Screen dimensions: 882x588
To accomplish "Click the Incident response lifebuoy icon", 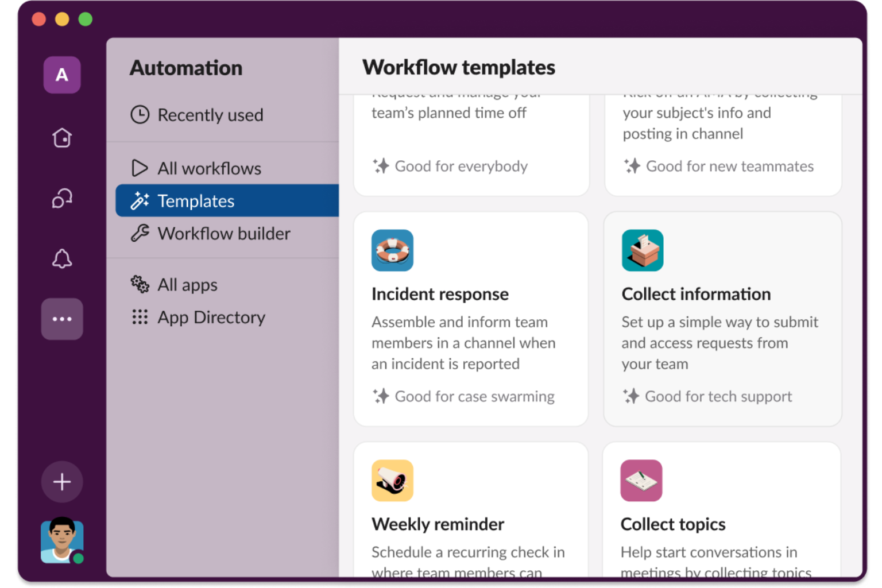I will [x=392, y=250].
